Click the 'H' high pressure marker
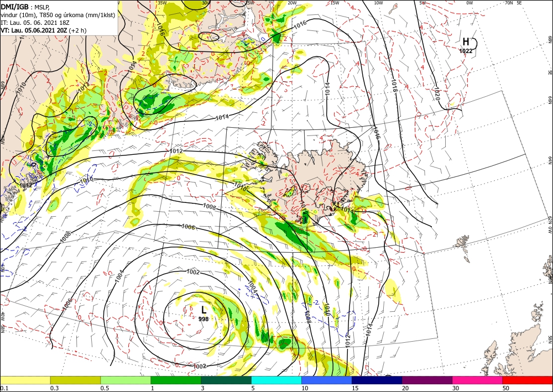Screen dimensions: 553x392 (466, 42)
